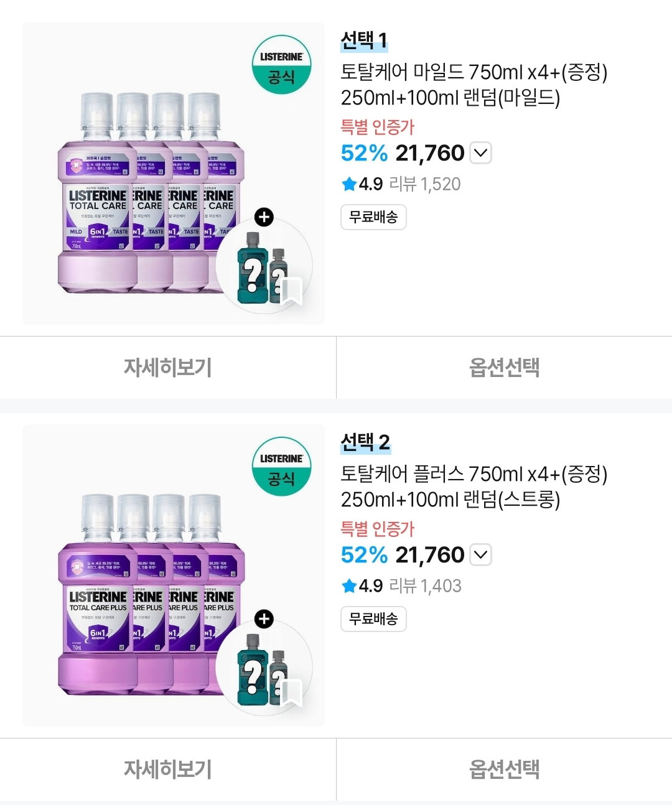The height and width of the screenshot is (805, 672).
Task: Expand price details next to 21,760 in option 2
Action: (480, 555)
